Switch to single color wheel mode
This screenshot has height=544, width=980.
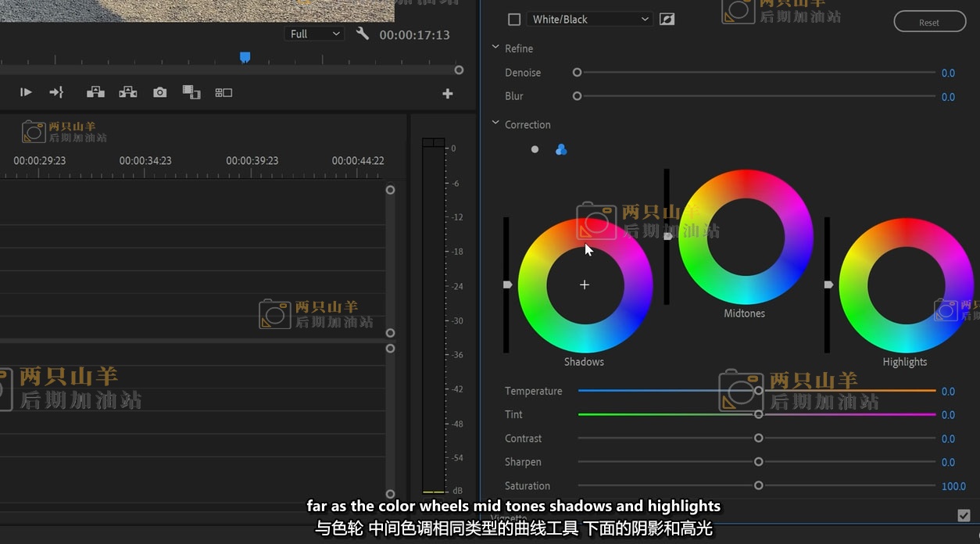click(535, 149)
